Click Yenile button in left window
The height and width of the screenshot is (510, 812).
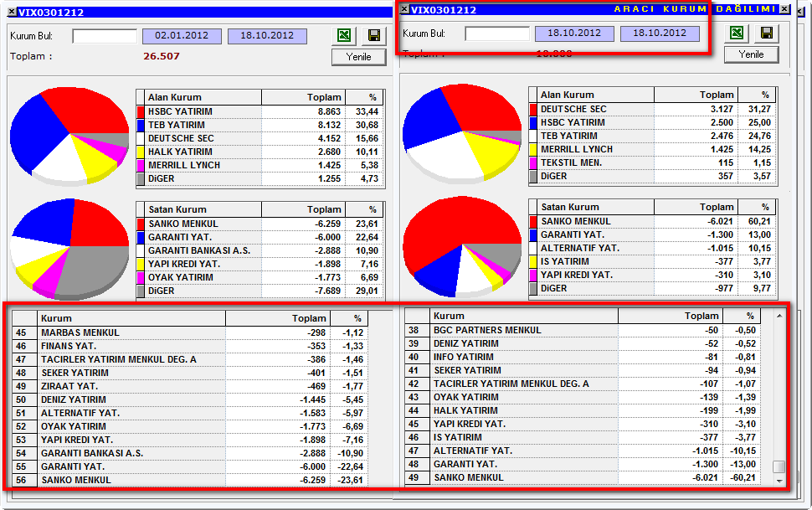click(x=359, y=57)
